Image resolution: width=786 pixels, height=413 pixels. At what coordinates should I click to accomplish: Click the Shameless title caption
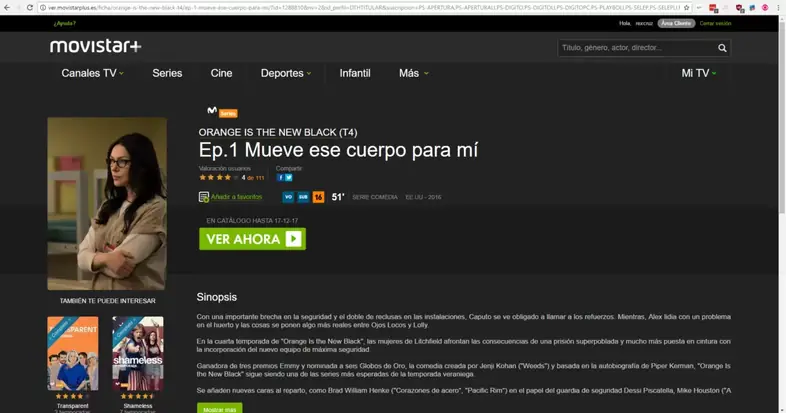(x=138, y=406)
